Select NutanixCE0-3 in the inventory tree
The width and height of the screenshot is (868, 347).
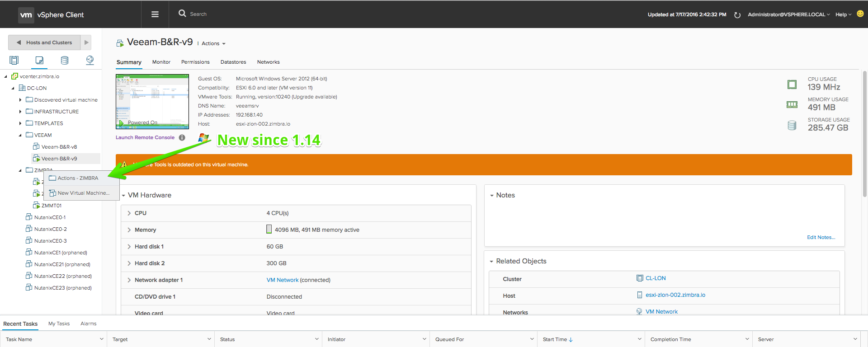coord(51,241)
